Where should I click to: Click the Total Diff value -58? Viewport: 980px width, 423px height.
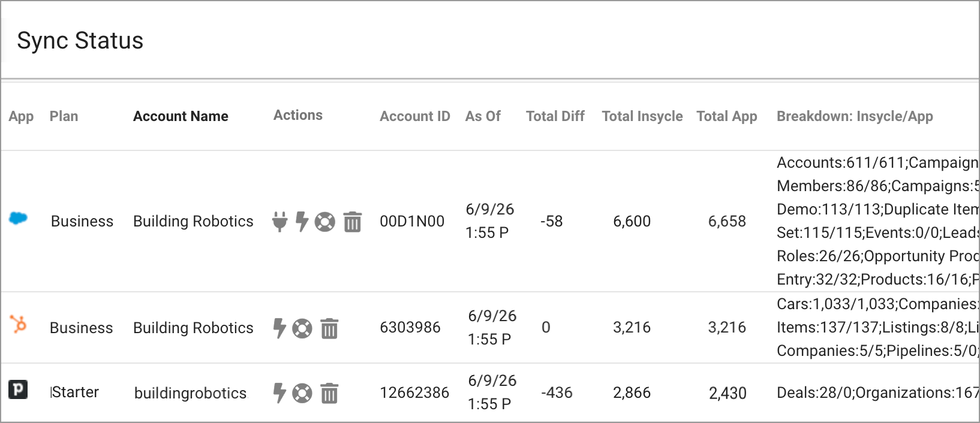point(552,222)
